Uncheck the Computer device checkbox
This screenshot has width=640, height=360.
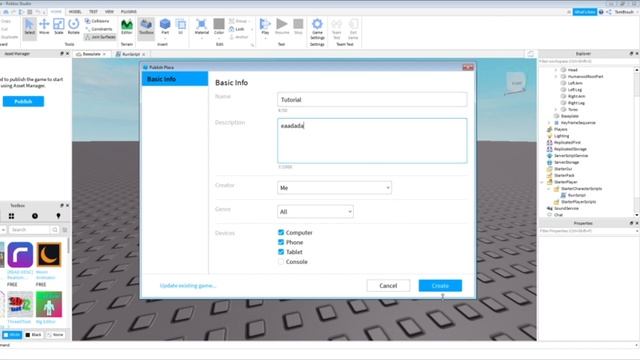click(x=281, y=232)
